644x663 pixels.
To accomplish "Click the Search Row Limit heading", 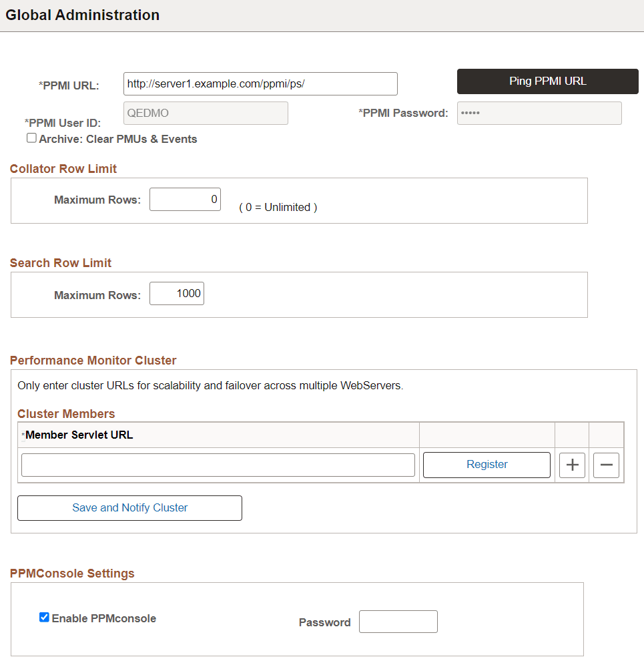I will click(60, 262).
